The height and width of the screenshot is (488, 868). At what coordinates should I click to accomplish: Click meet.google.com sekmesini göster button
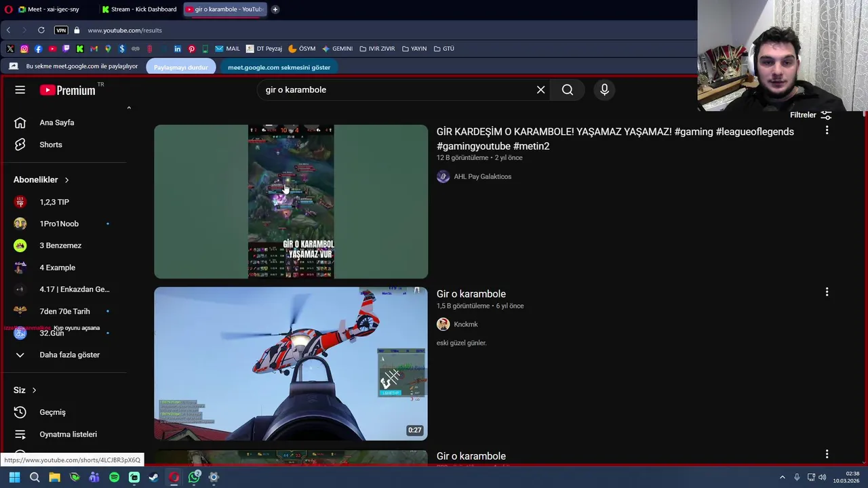point(279,67)
